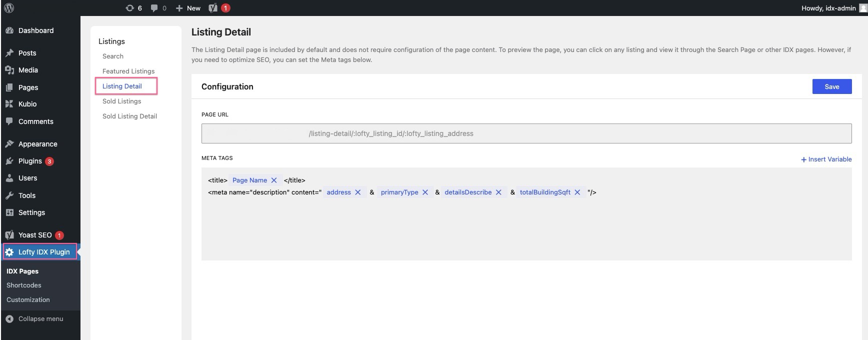Click the Appearance paintbrush icon

[9, 144]
